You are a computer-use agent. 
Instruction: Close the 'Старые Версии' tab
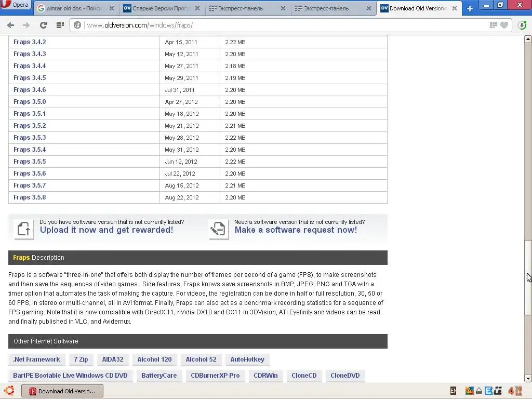(x=197, y=8)
